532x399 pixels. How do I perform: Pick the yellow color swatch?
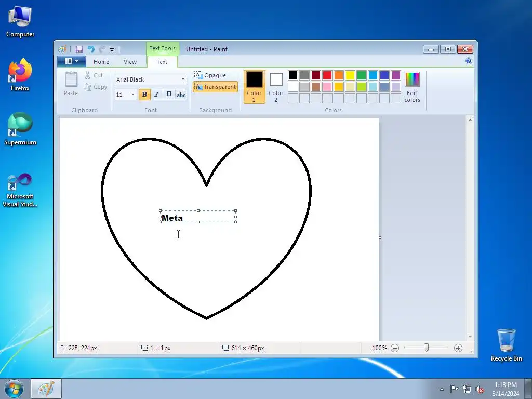[350, 75]
